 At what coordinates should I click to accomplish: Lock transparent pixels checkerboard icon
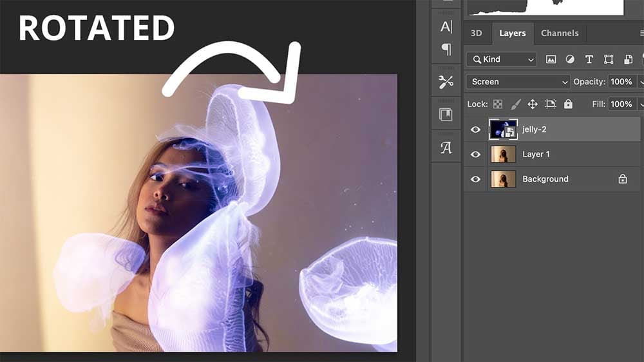pyautogui.click(x=498, y=104)
